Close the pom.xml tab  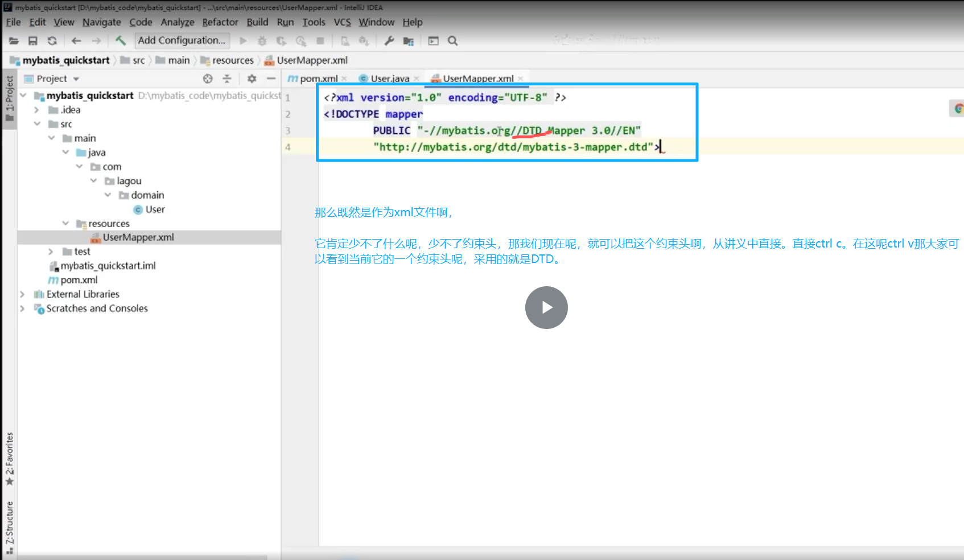tap(344, 79)
